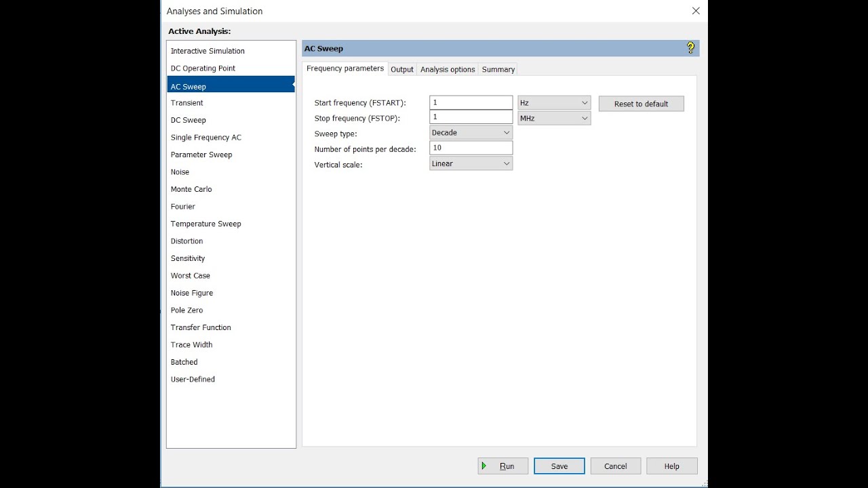Screen dimensions: 868x488
Task: Click the Save button
Action: (559, 466)
